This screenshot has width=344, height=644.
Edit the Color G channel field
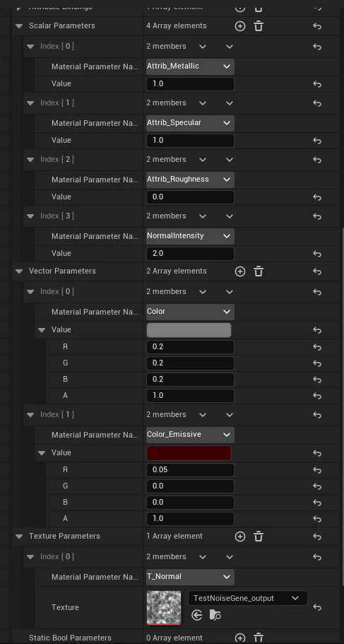coord(190,363)
